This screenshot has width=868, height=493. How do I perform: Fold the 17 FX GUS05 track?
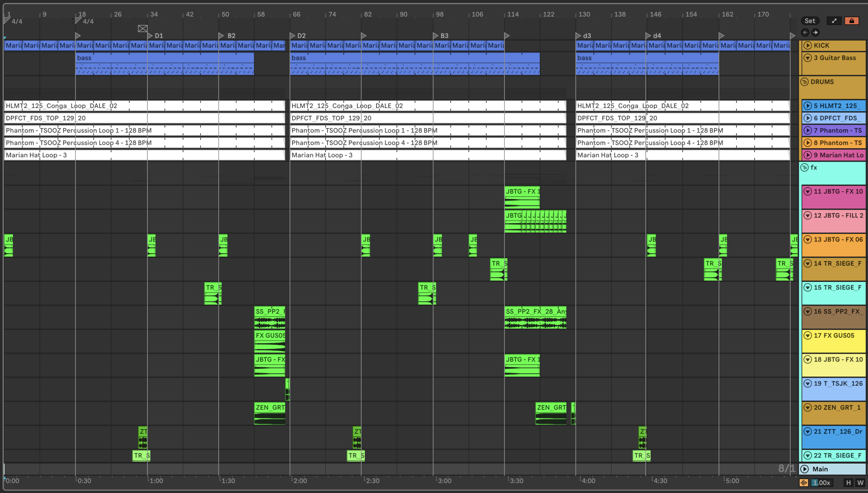tap(808, 336)
